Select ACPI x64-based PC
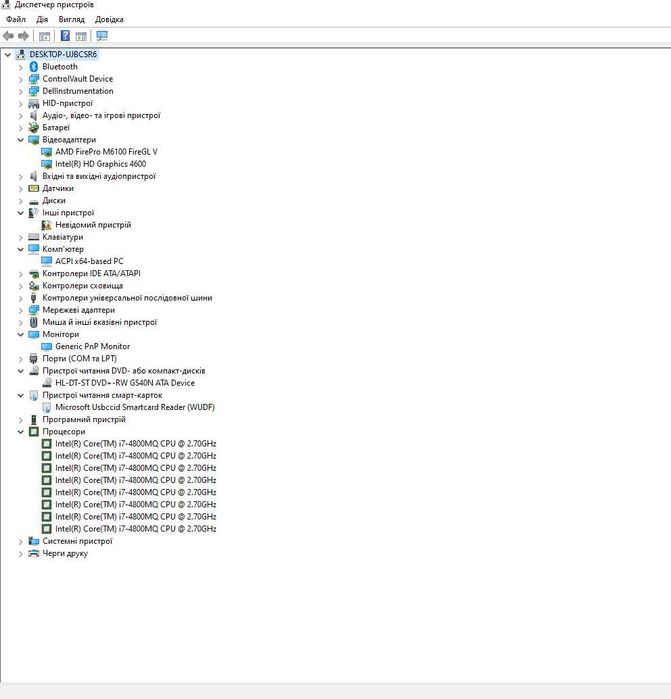 click(89, 261)
